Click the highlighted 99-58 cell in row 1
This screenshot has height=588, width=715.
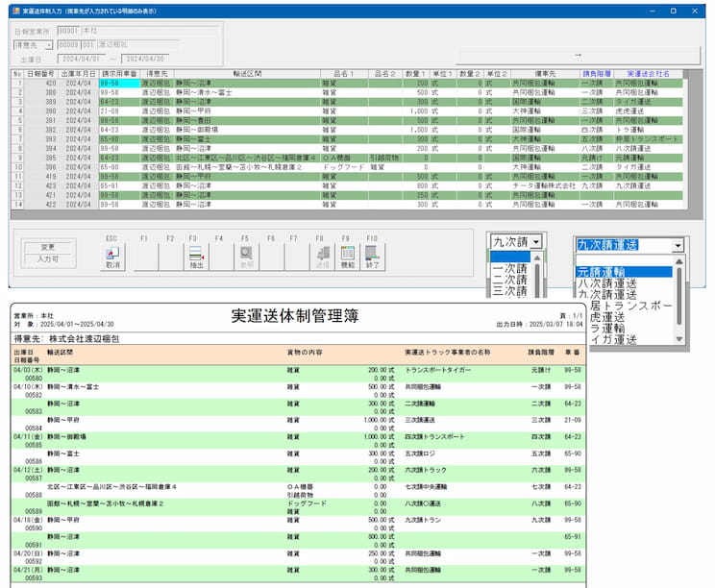(119, 83)
